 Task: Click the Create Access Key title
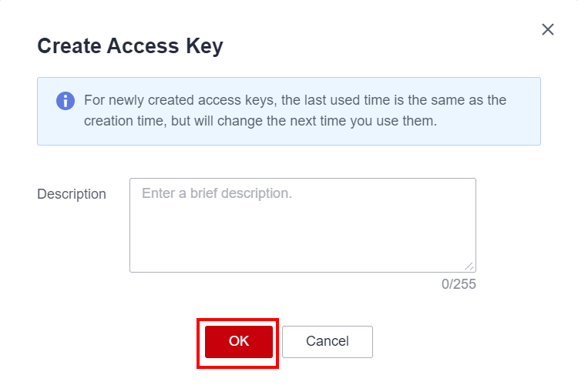pos(130,46)
